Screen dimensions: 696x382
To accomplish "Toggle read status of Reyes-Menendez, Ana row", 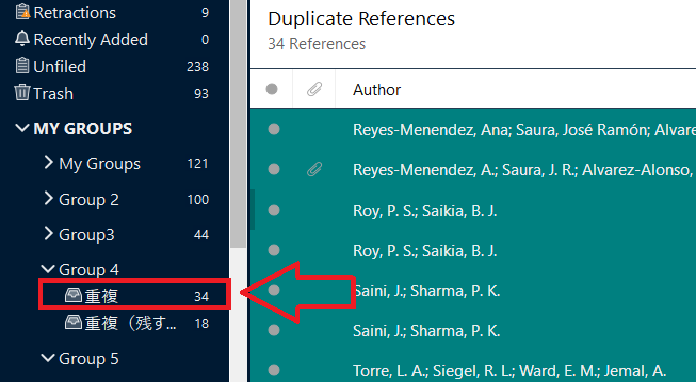I will pyautogui.click(x=274, y=129).
